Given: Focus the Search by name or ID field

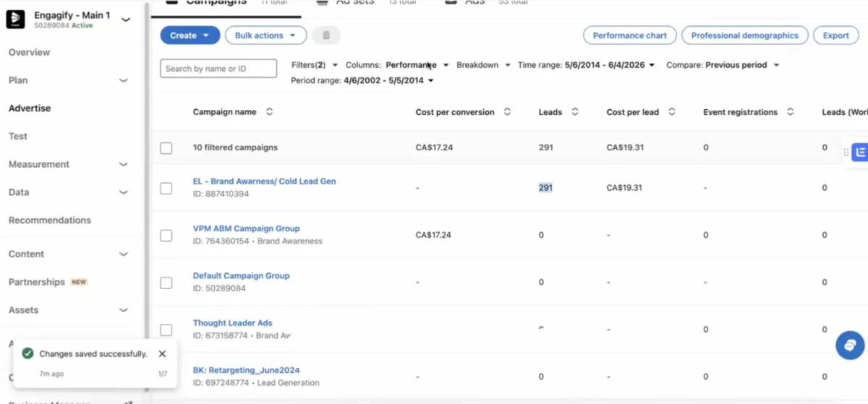Looking at the screenshot, I should 218,69.
